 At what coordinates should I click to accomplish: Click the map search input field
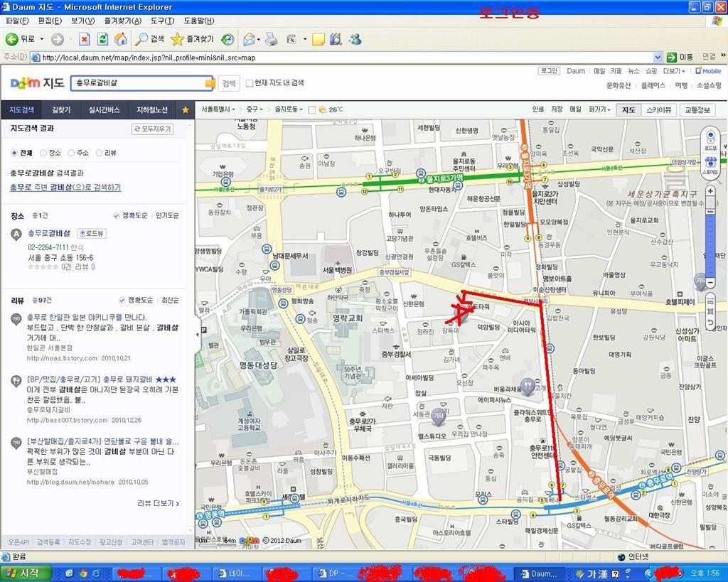[137, 83]
